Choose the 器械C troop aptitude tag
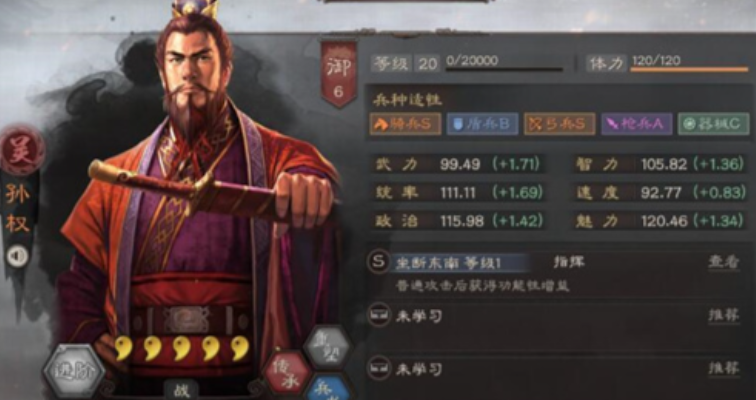This screenshot has height=400, width=756. pos(714,124)
